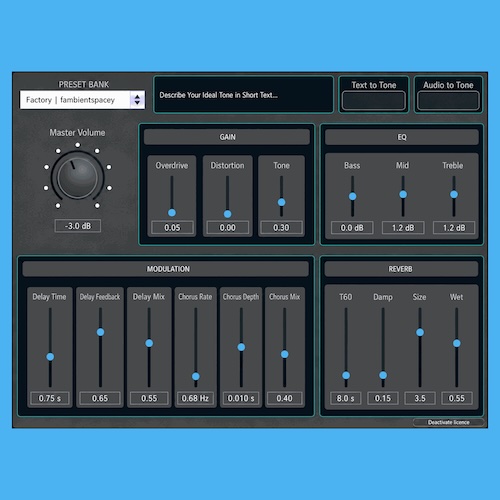Click the Text to Tone button
This screenshot has width=500, height=500.
tap(374, 101)
